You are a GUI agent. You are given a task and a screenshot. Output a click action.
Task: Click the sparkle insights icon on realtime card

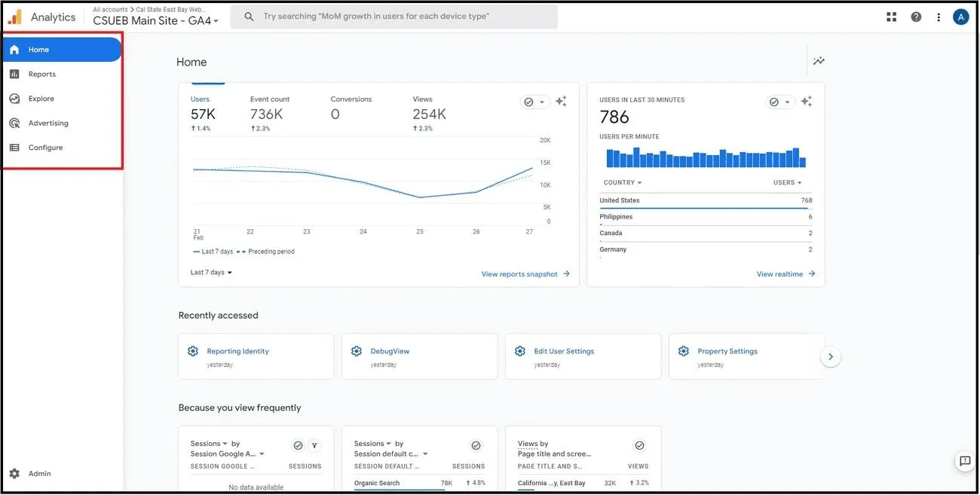pos(806,102)
